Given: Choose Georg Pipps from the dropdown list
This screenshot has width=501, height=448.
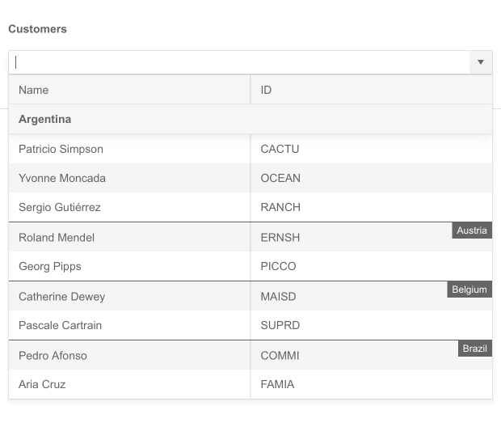Looking at the screenshot, I should point(50,266).
